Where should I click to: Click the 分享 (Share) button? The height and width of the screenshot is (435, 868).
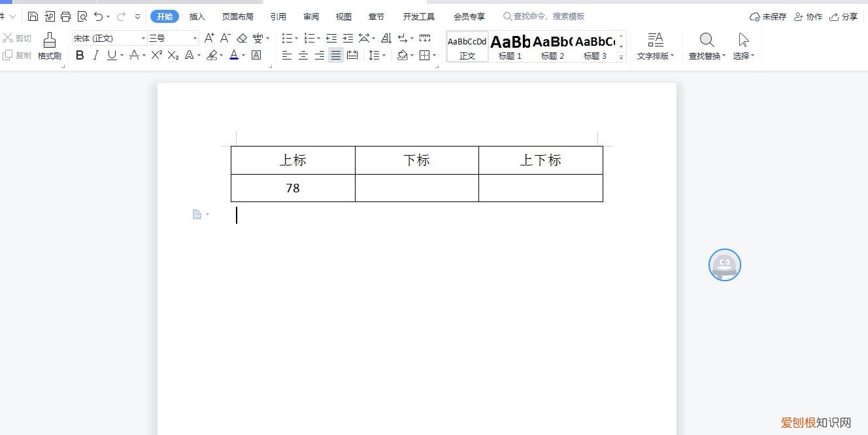pyautogui.click(x=848, y=16)
